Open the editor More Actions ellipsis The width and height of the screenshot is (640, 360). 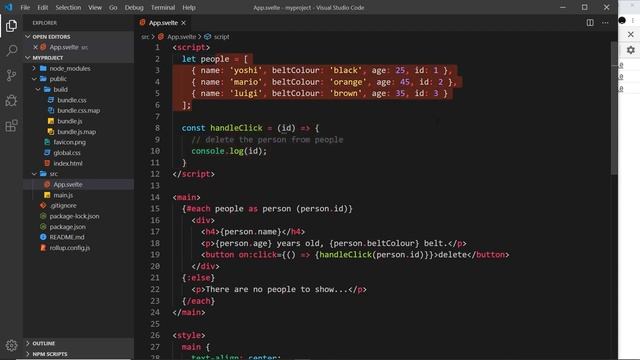605,23
